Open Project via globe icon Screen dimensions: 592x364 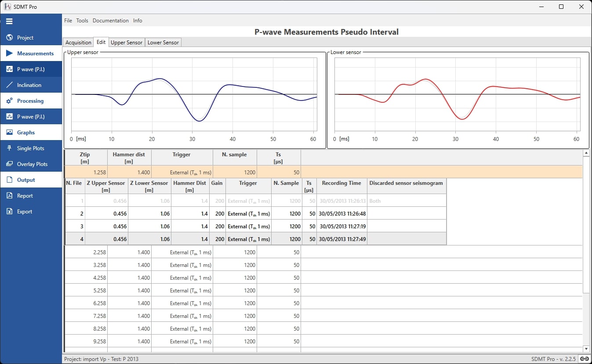pos(9,38)
